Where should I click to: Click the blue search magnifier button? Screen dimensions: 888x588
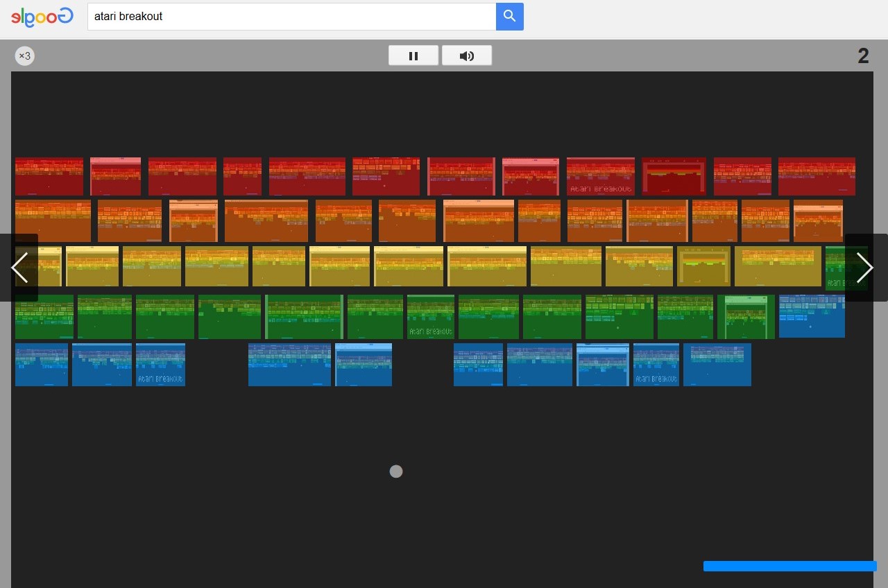tap(510, 17)
